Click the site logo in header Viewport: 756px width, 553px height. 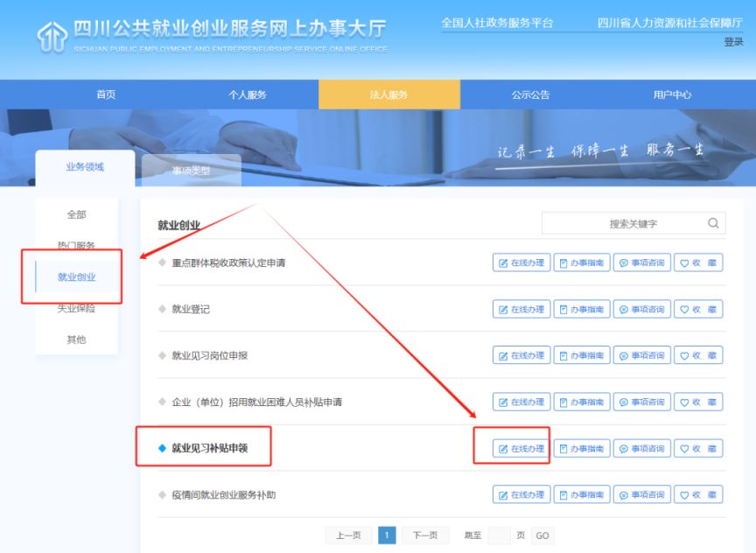pos(51,36)
